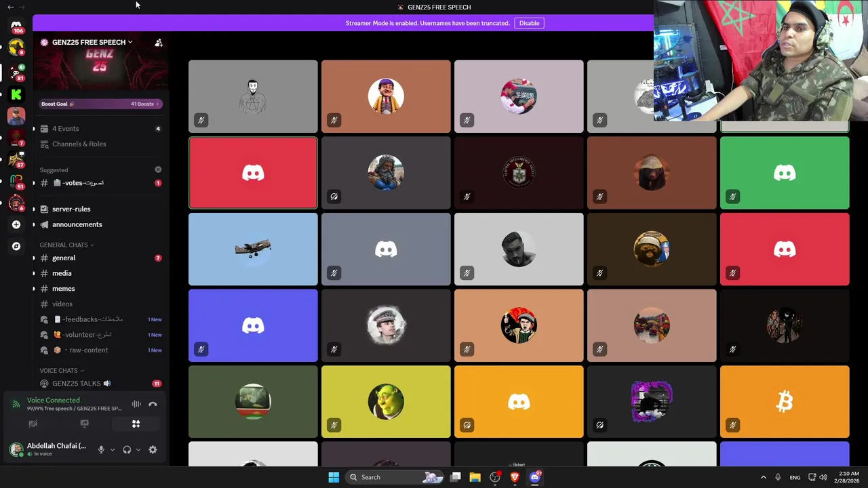Open the raw-content channel
868x488 pixels.
point(100,350)
